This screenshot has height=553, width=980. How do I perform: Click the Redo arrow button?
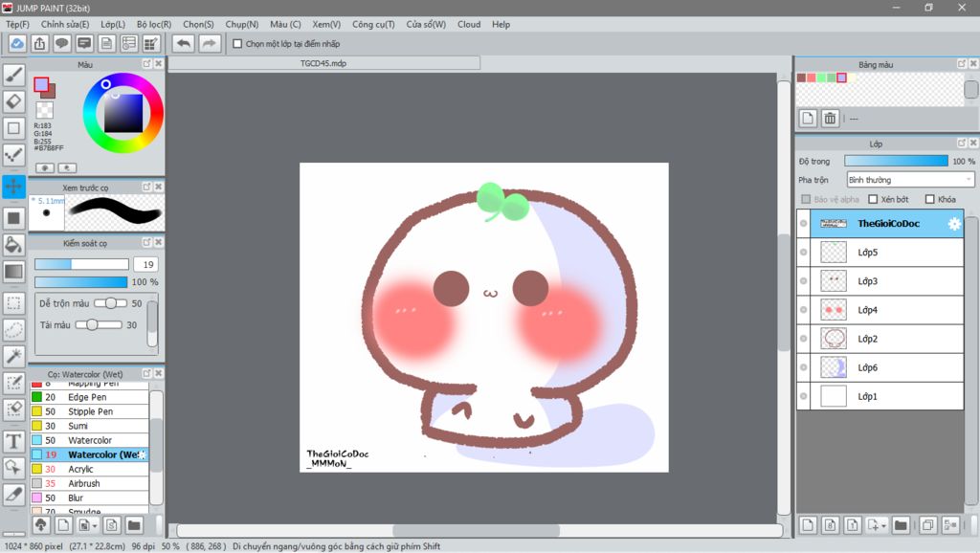tap(210, 43)
